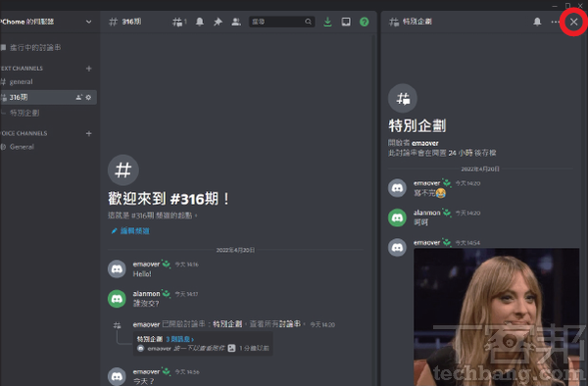Image resolution: width=588 pixels, height=386 pixels.
Task: Click the Hello! message text
Action: click(x=142, y=274)
